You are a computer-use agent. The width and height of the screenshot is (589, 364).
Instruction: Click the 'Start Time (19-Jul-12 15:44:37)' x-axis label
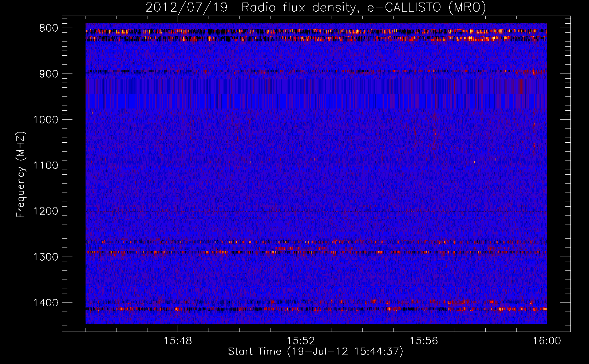pos(316,352)
